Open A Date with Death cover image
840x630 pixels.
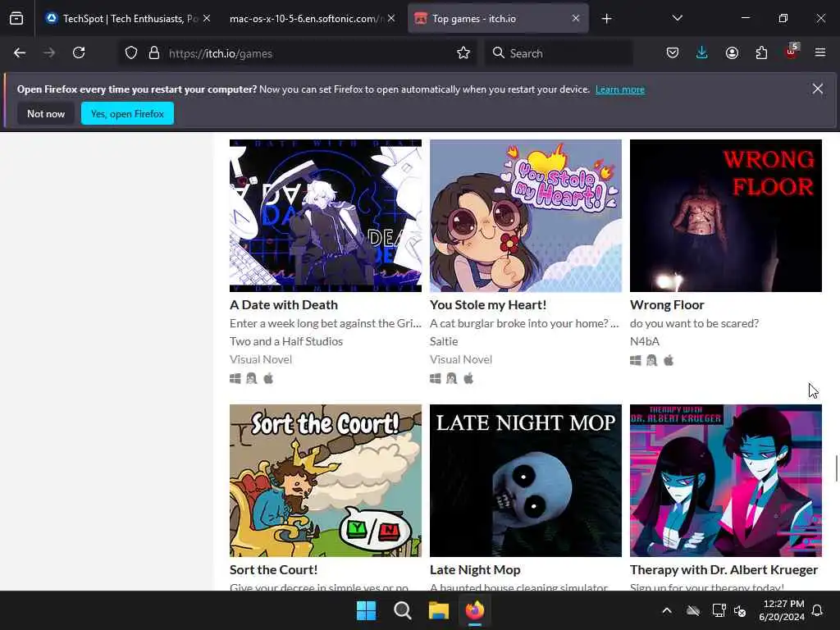[326, 216]
